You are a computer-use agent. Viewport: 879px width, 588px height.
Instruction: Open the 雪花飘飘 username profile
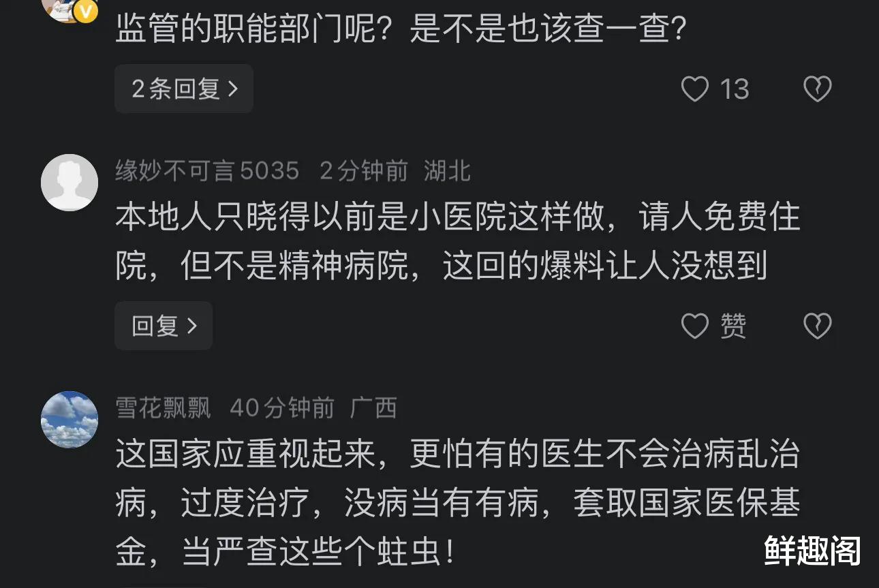164,407
